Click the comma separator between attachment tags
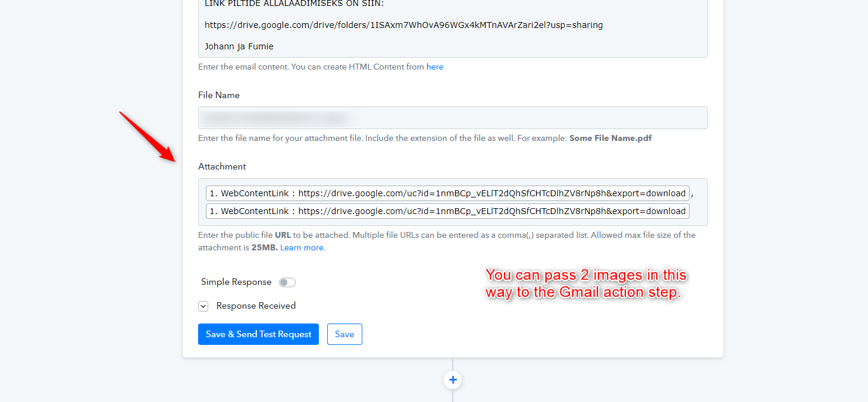868x402 pixels. pos(693,194)
